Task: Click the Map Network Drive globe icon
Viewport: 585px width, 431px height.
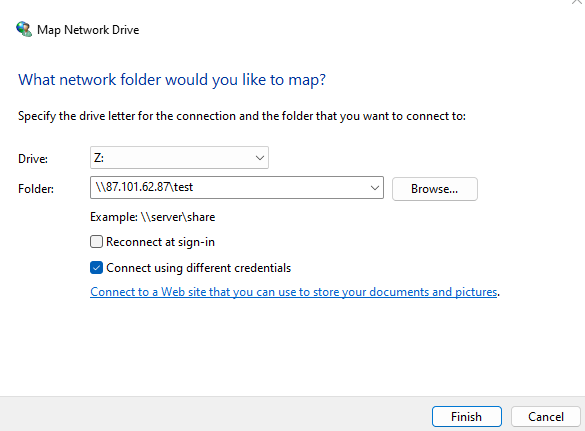Action: 24,29
